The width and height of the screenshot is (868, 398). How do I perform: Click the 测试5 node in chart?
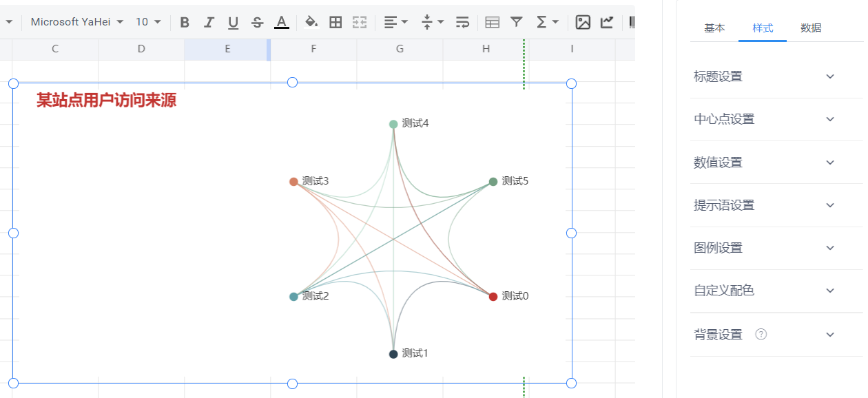[x=493, y=182]
